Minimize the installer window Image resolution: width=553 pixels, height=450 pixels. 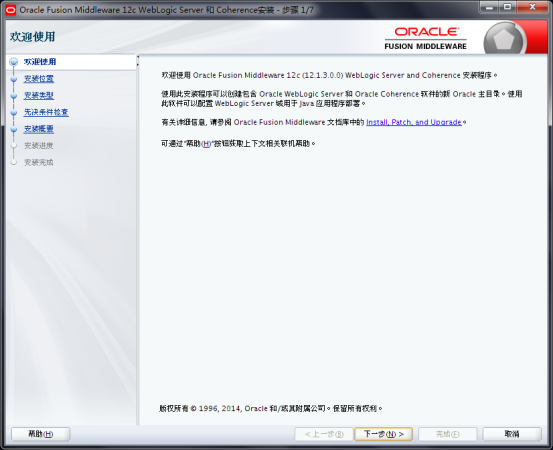pyautogui.click(x=489, y=7)
